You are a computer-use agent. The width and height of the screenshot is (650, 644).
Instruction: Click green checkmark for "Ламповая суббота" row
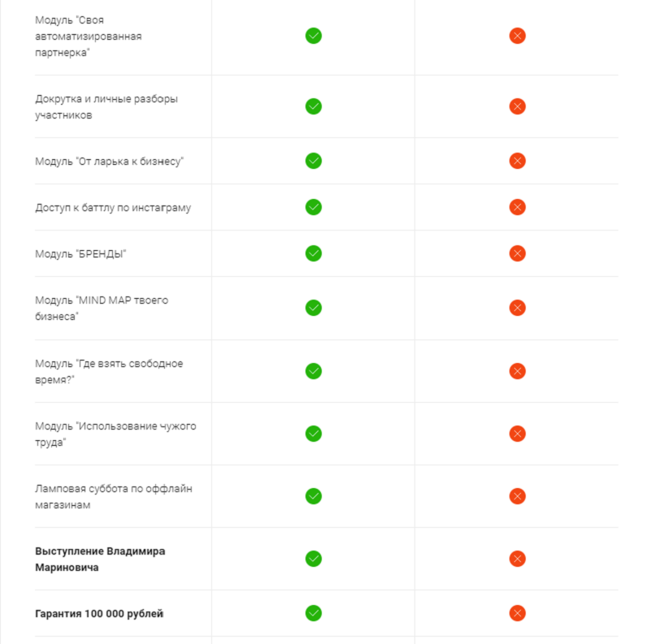click(314, 496)
